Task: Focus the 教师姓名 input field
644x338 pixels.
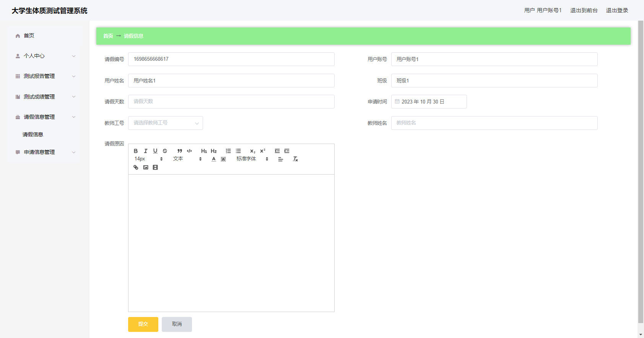Action: tap(494, 123)
